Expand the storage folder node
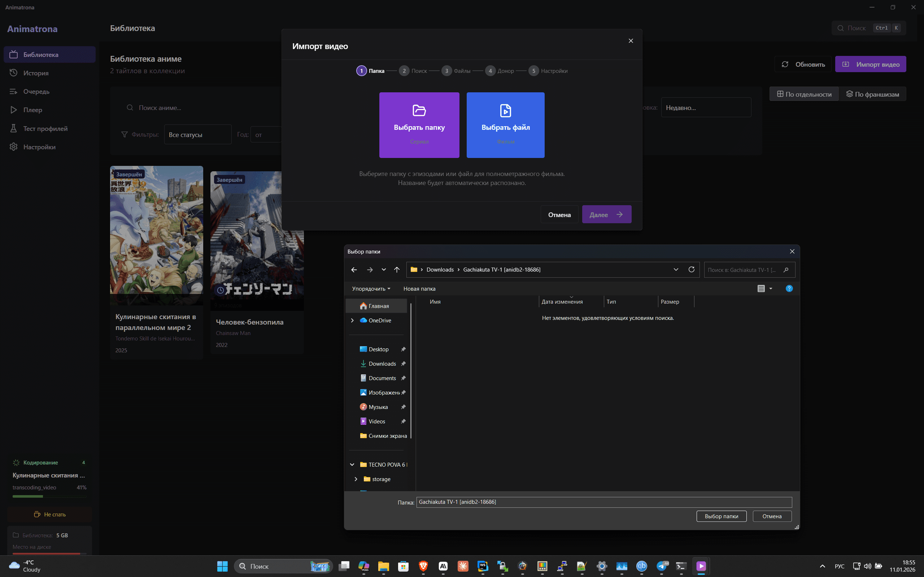The image size is (924, 577). [x=356, y=479]
